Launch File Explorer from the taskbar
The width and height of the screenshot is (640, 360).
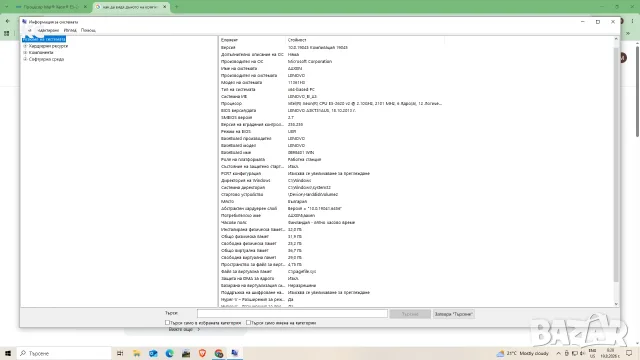[137, 353]
